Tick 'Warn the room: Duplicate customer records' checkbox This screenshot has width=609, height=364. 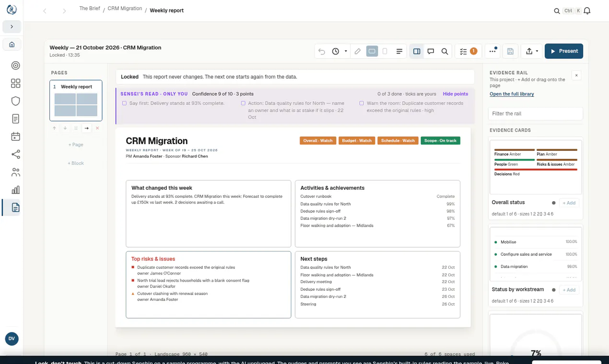click(362, 103)
